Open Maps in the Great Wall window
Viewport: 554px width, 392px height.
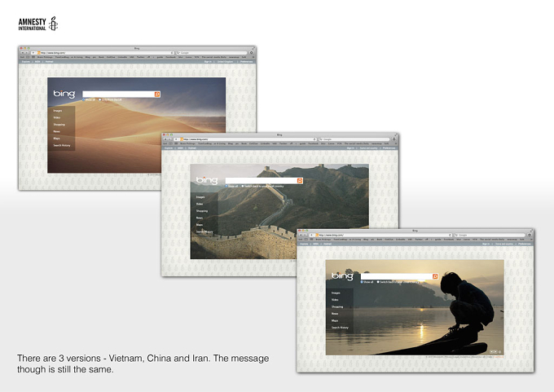coord(200,225)
